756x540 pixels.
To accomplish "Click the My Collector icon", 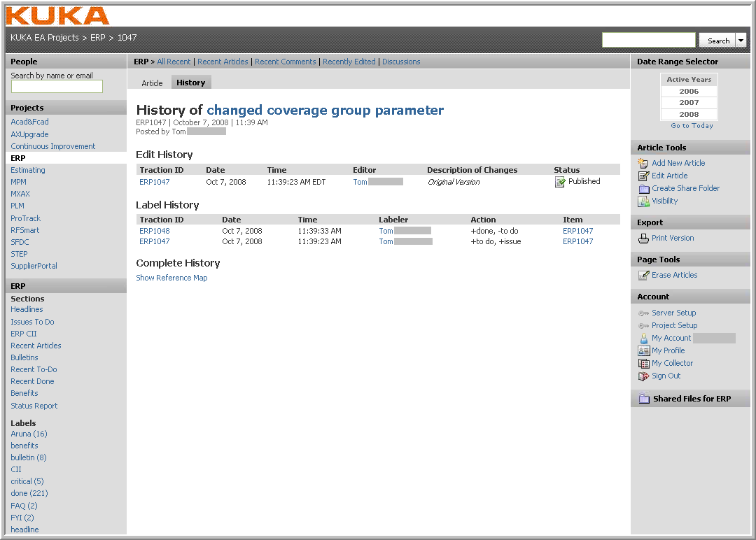I will [x=643, y=364].
